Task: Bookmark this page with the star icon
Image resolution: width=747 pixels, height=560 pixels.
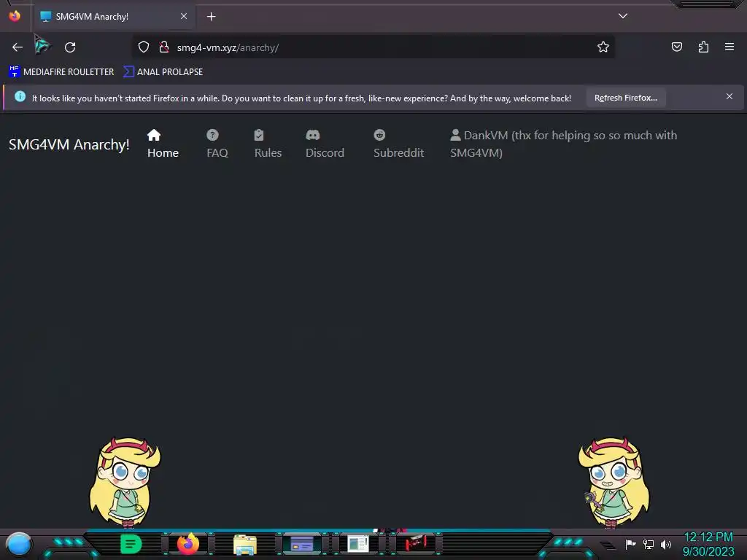Action: point(603,47)
